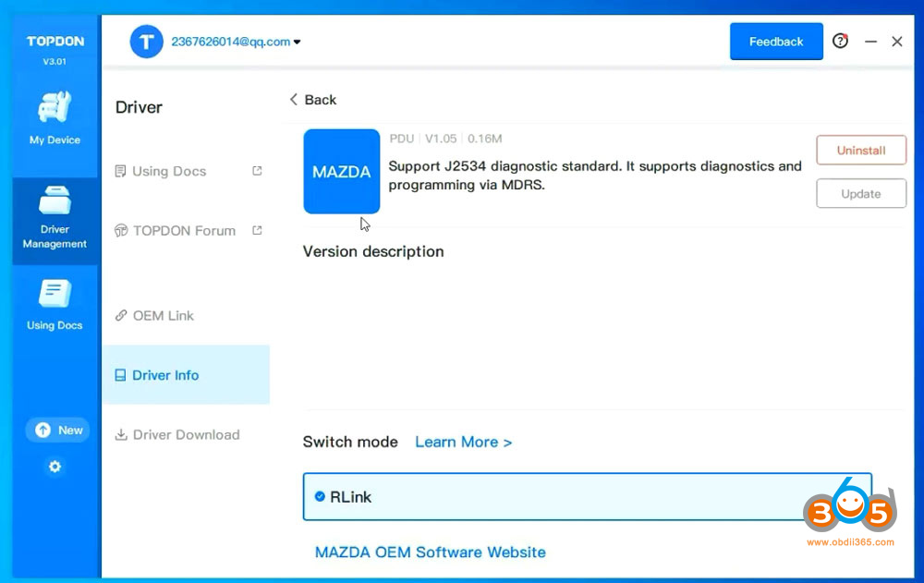
Task: Open Driver Management section
Action: (x=55, y=220)
